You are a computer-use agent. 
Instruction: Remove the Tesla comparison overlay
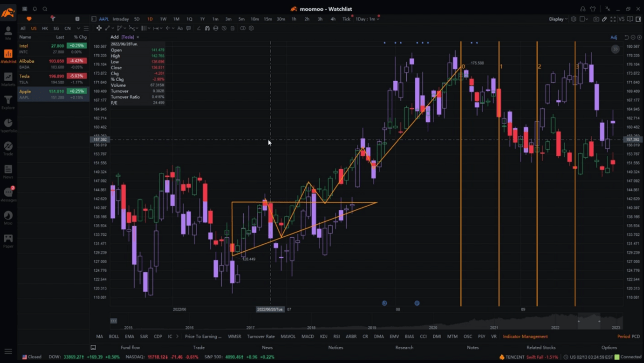click(x=138, y=37)
